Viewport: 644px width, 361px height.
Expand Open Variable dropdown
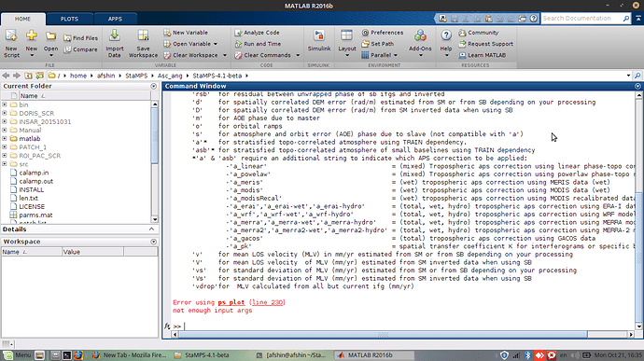216,44
